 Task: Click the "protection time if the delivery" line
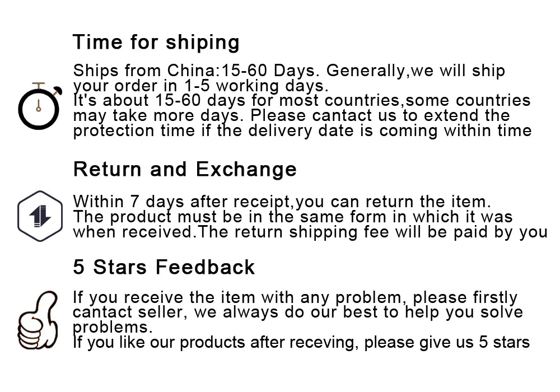coord(302,130)
